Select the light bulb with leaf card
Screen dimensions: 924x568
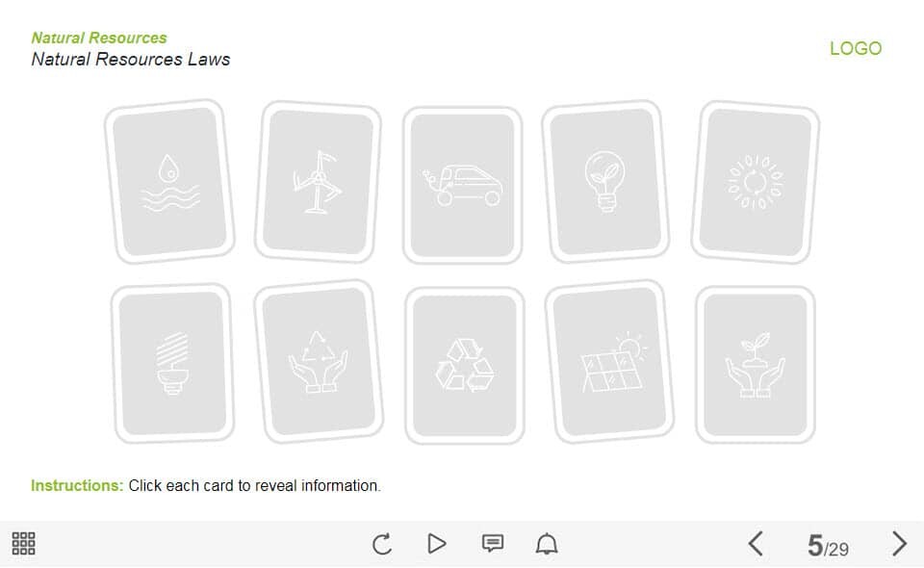click(x=605, y=182)
